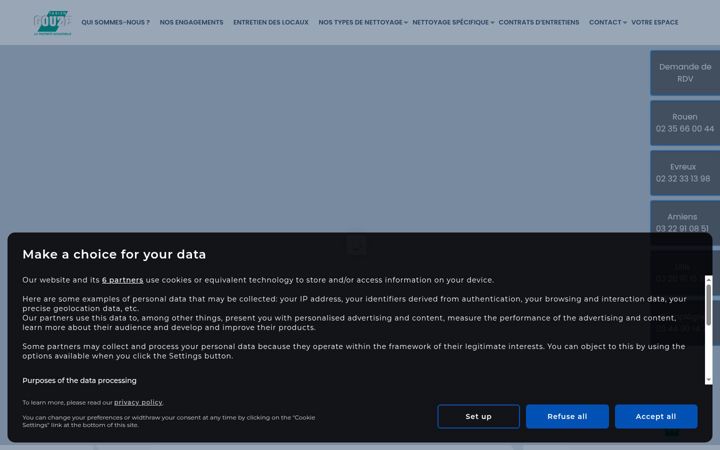Open the privacy policy link
The height and width of the screenshot is (450, 720).
click(138, 402)
